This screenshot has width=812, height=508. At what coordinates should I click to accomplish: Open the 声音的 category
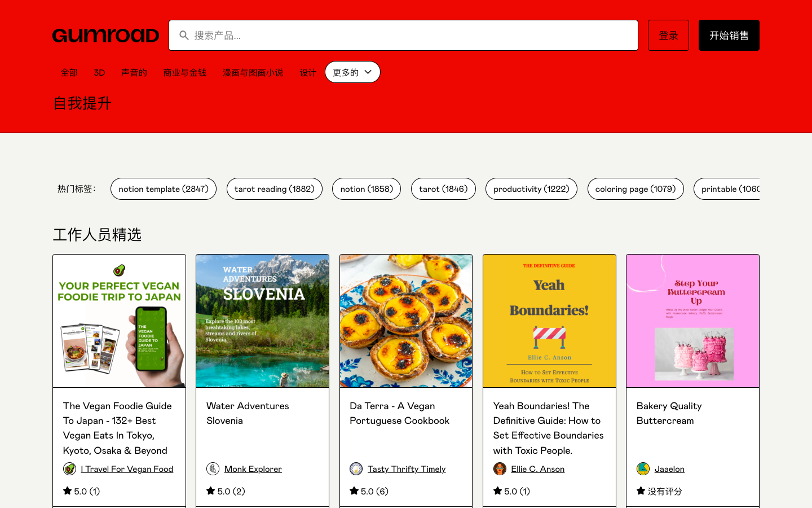coord(134,72)
